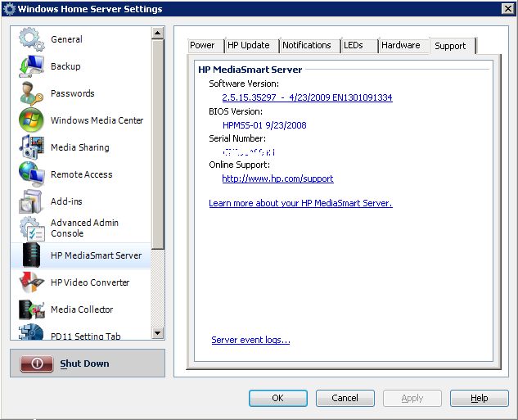Click the PD11 Setting Tab icon

31,332
